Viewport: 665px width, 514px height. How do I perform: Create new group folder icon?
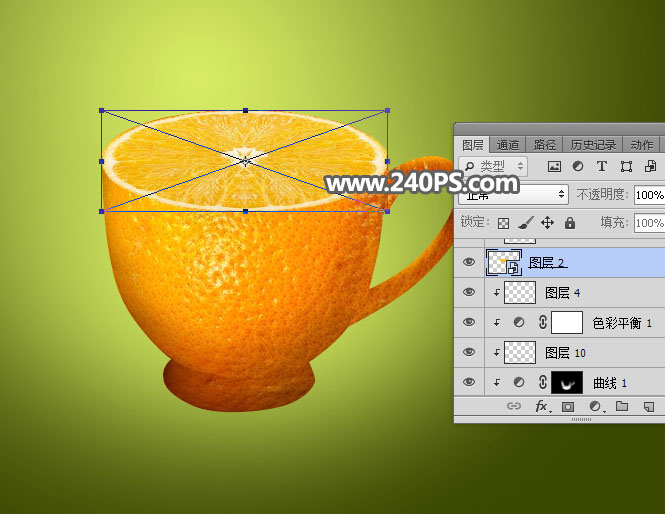[x=622, y=406]
